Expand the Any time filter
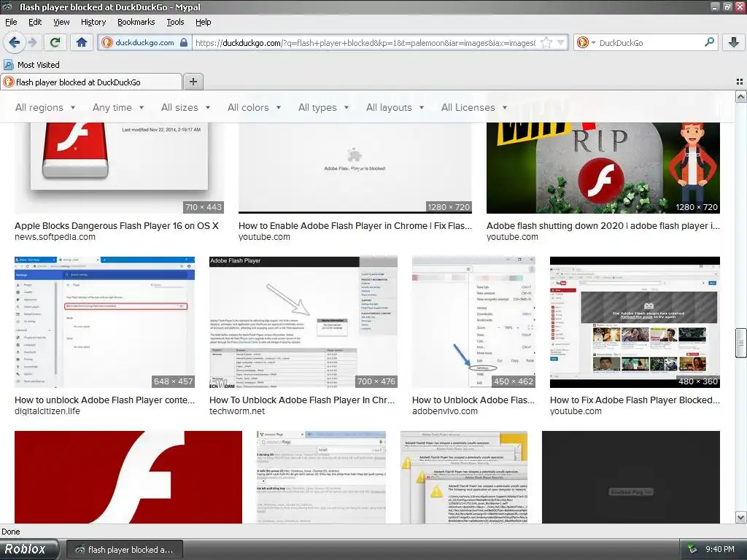Screen dimensions: 747x560 (118, 108)
